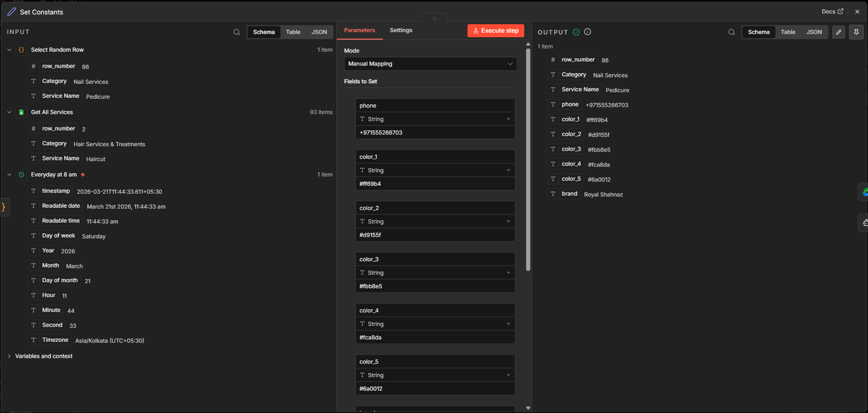Click the input panel search icon

[x=237, y=32]
